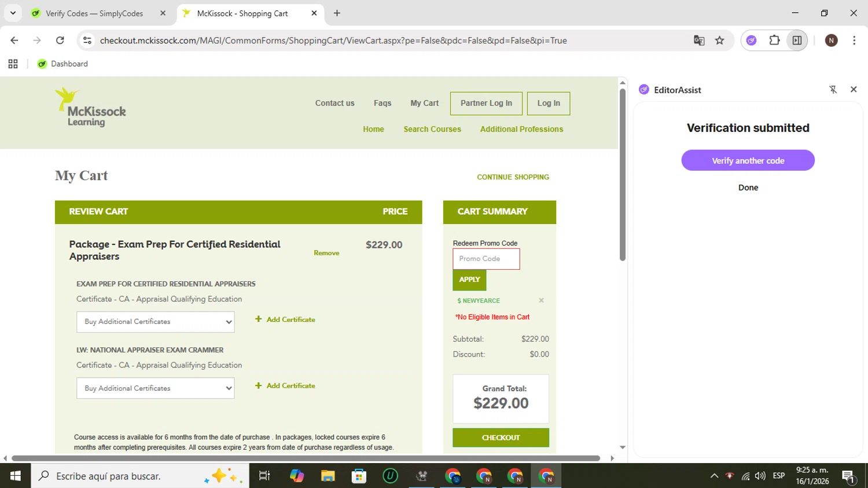Open the tab search dropdown arrow
The height and width of the screenshot is (488, 868).
tap(13, 13)
